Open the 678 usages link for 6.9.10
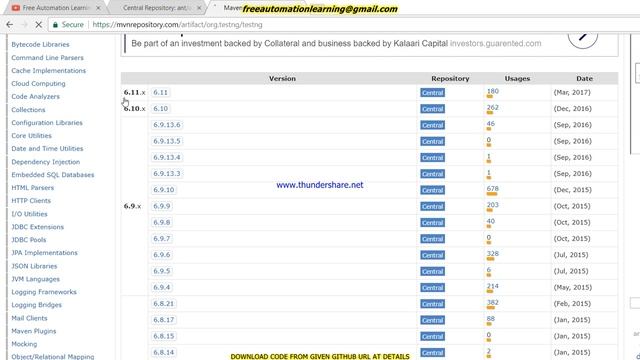 tap(493, 189)
